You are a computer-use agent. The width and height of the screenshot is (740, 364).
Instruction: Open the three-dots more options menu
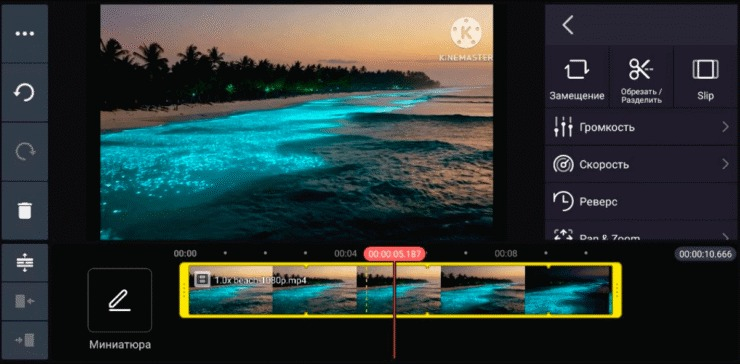pos(25,34)
